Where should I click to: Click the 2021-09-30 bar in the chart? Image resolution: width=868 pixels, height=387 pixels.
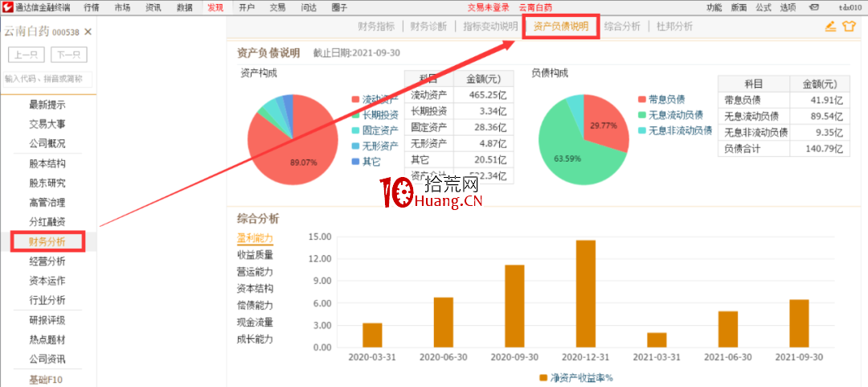click(799, 323)
